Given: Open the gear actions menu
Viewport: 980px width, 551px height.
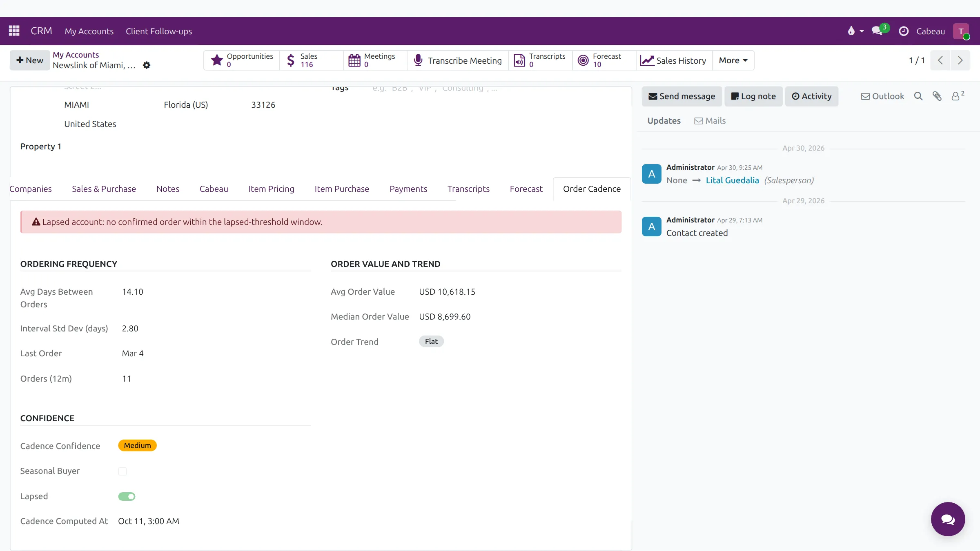Looking at the screenshot, I should tap(147, 65).
